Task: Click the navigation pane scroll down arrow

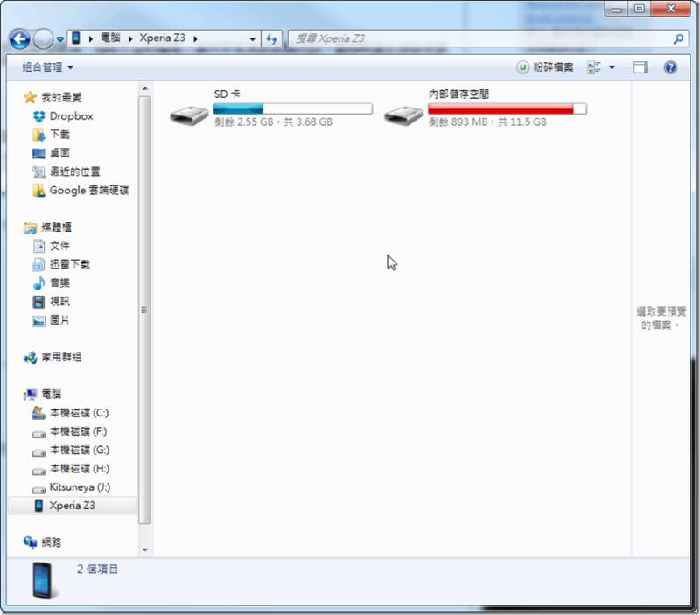Action: [145, 550]
